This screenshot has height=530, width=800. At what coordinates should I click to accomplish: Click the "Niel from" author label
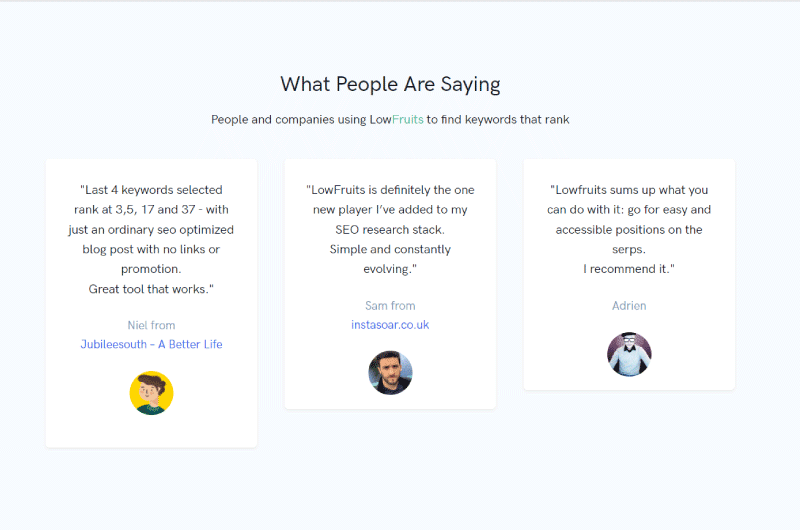[x=152, y=325]
